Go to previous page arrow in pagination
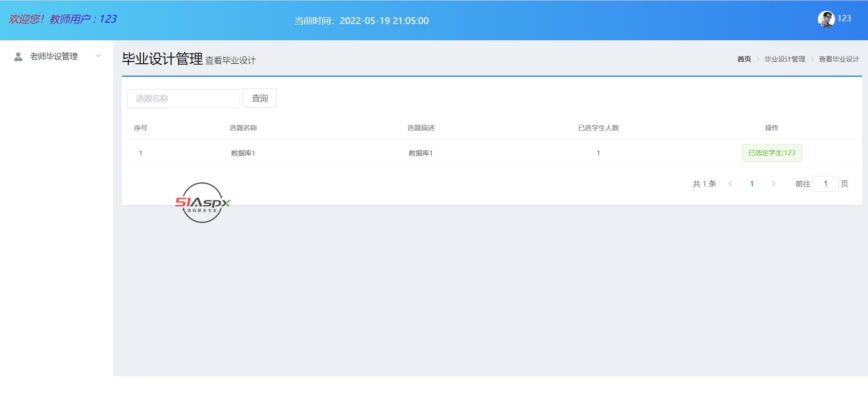 coord(730,184)
